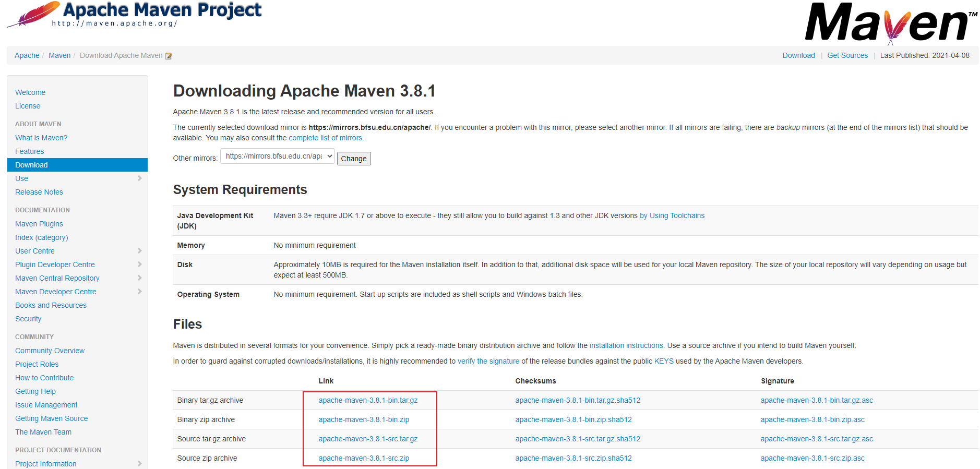Open Release Notes in sidebar
The width and height of the screenshot is (980, 469).
39,192
